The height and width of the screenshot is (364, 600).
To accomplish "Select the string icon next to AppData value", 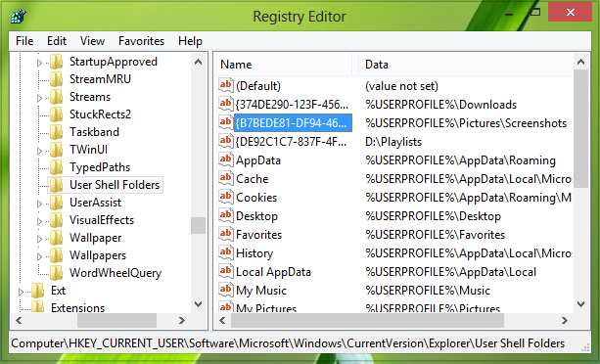I will [226, 159].
